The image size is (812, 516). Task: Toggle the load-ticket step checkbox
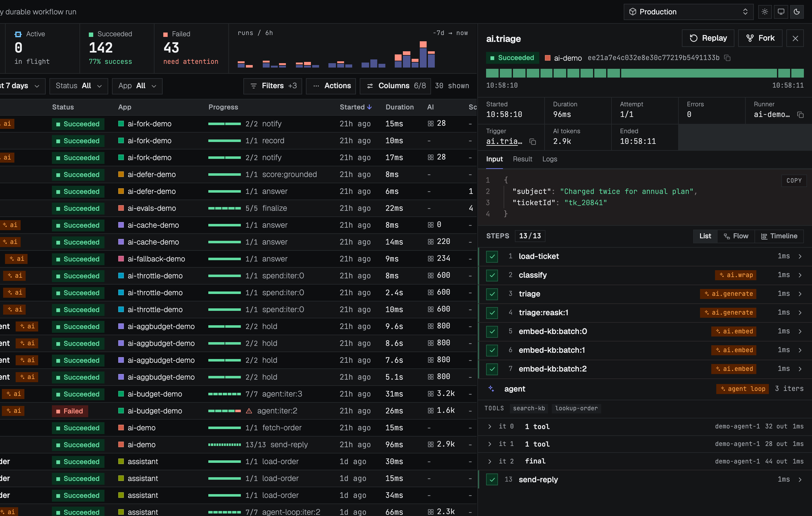coord(492,256)
